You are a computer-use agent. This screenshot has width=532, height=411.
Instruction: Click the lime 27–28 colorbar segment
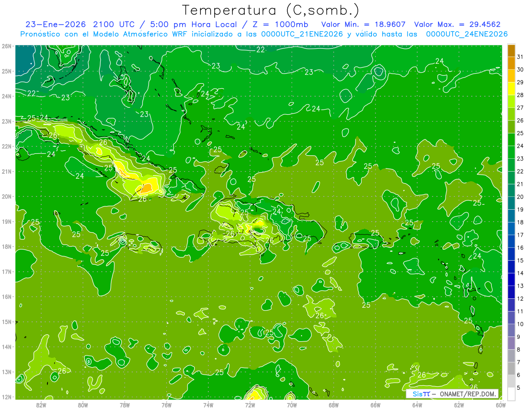[x=511, y=102]
